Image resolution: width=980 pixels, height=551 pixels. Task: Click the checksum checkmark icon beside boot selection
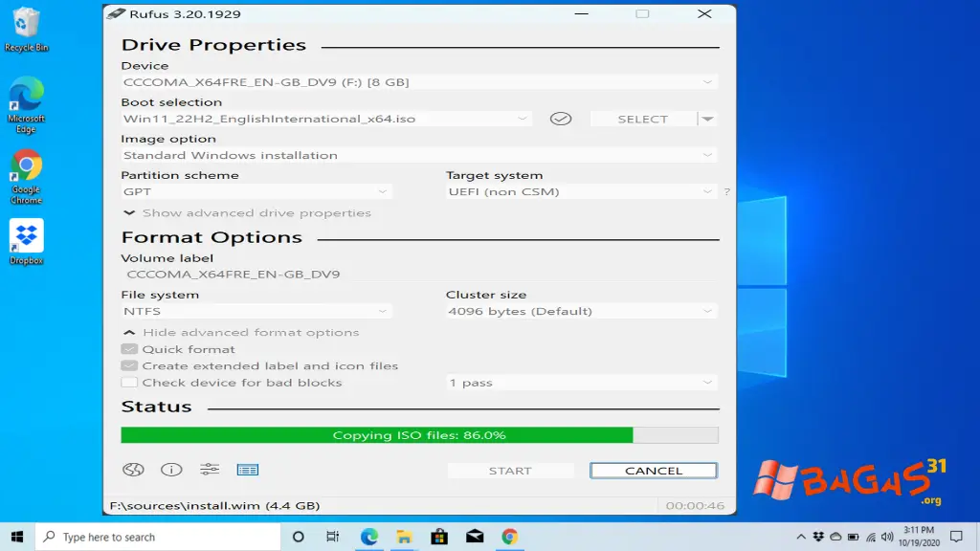pyautogui.click(x=561, y=119)
